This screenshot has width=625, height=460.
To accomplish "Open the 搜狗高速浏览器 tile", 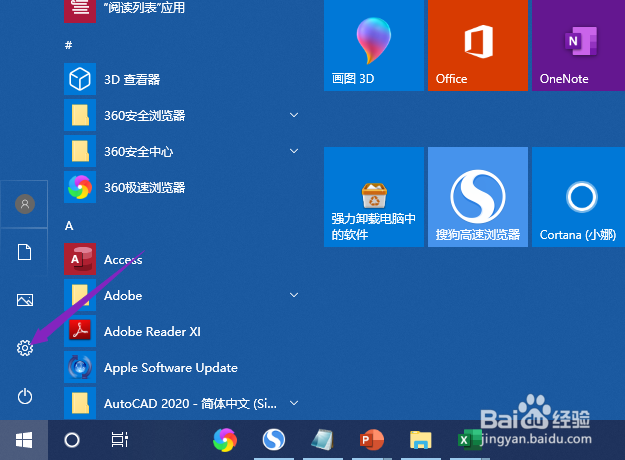I will pyautogui.click(x=478, y=197).
